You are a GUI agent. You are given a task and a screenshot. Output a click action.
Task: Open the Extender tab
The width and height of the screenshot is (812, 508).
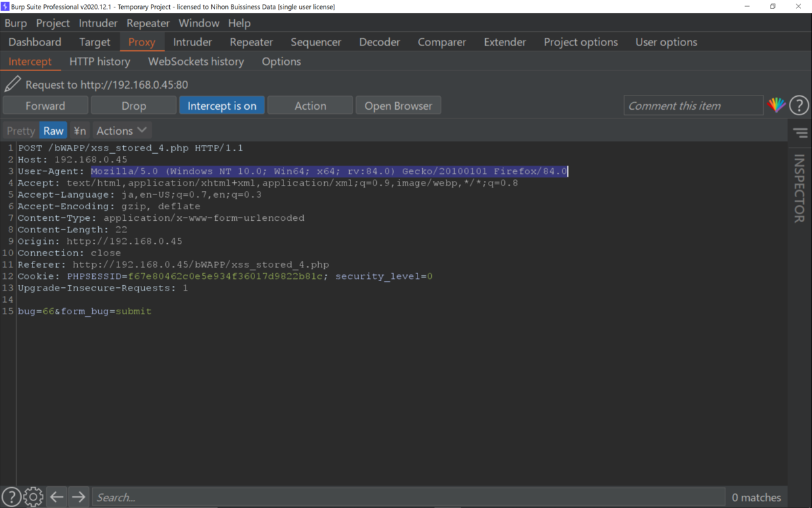(505, 42)
